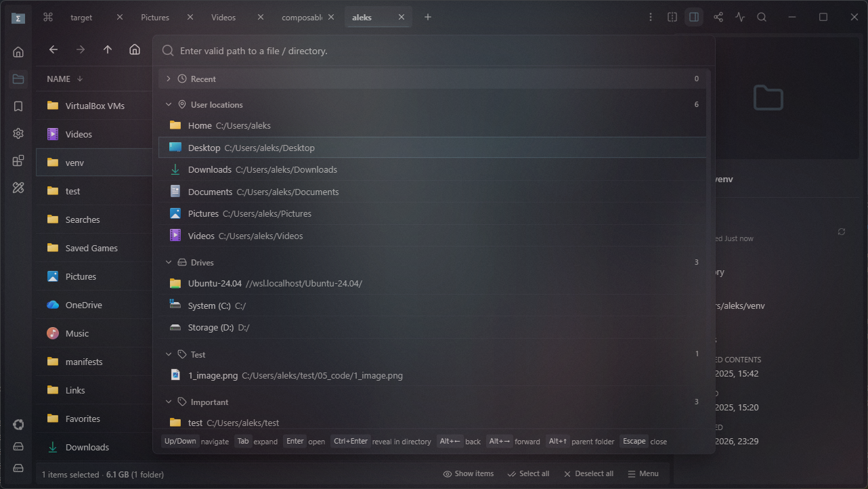Open the Settings gear in sidebar

(x=18, y=133)
